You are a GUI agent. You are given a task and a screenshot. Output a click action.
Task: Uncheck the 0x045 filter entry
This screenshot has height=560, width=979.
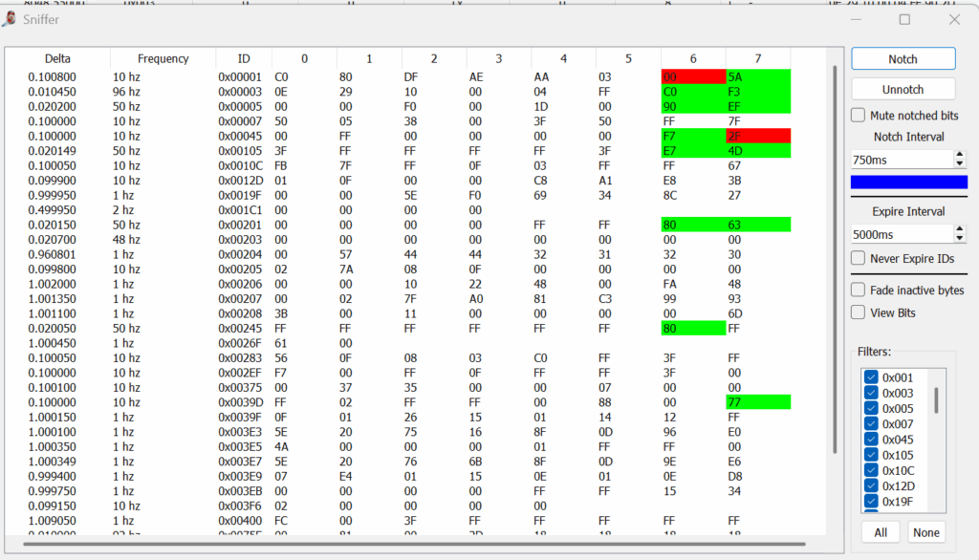click(x=871, y=439)
